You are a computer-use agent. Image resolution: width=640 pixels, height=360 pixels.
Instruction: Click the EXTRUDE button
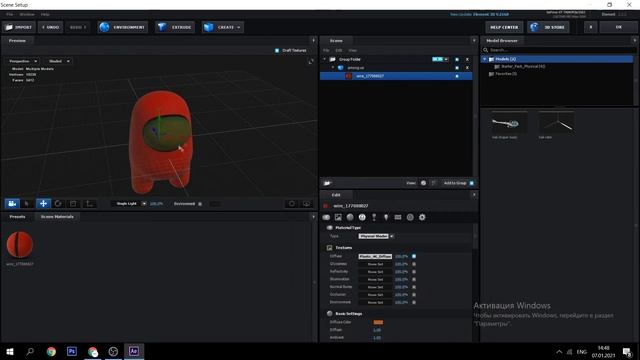pos(175,27)
